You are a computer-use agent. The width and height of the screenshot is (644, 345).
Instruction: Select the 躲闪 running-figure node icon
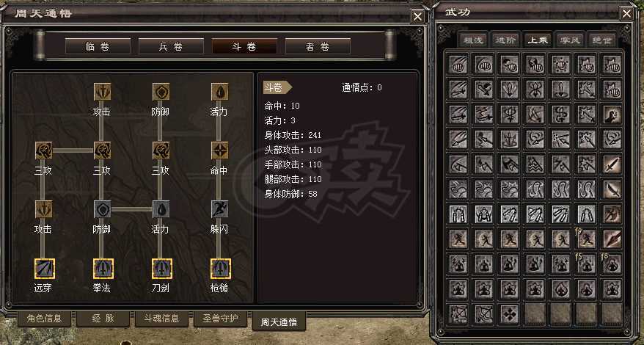click(x=220, y=209)
